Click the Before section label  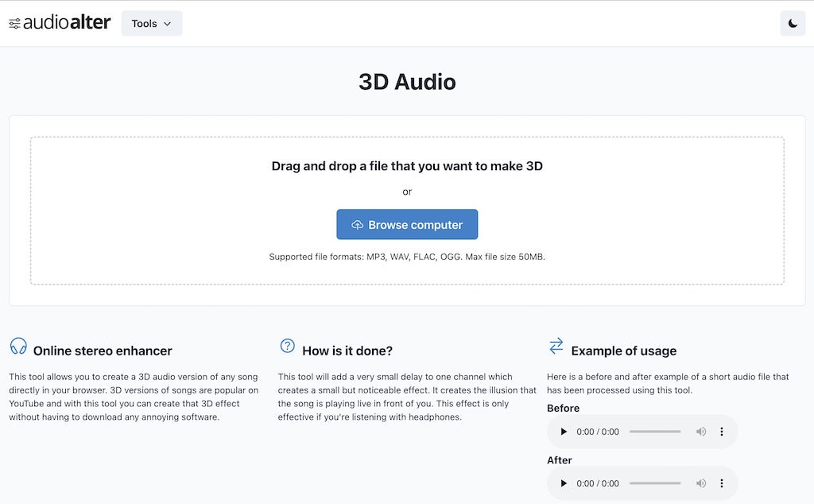(563, 408)
